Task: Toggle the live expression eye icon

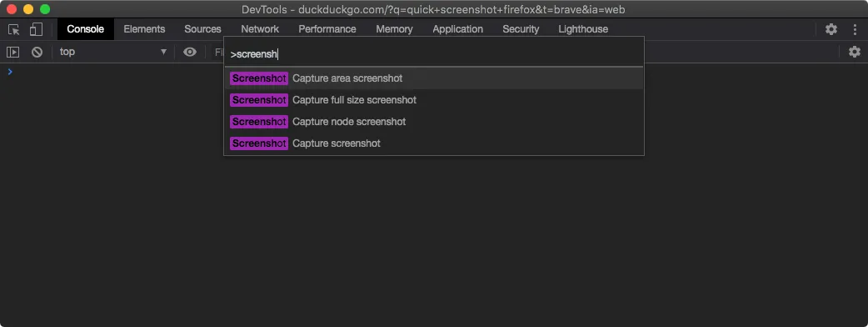Action: [190, 52]
